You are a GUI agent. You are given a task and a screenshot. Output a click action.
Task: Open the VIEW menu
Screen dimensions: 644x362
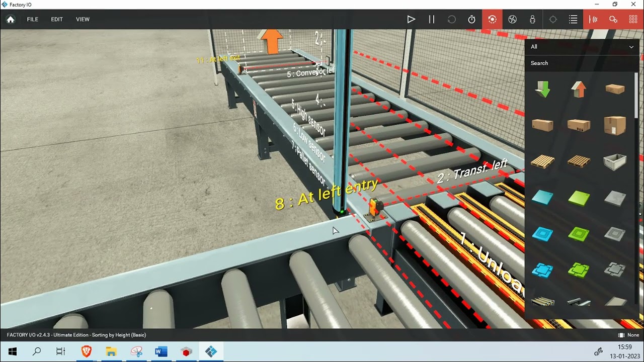83,19
